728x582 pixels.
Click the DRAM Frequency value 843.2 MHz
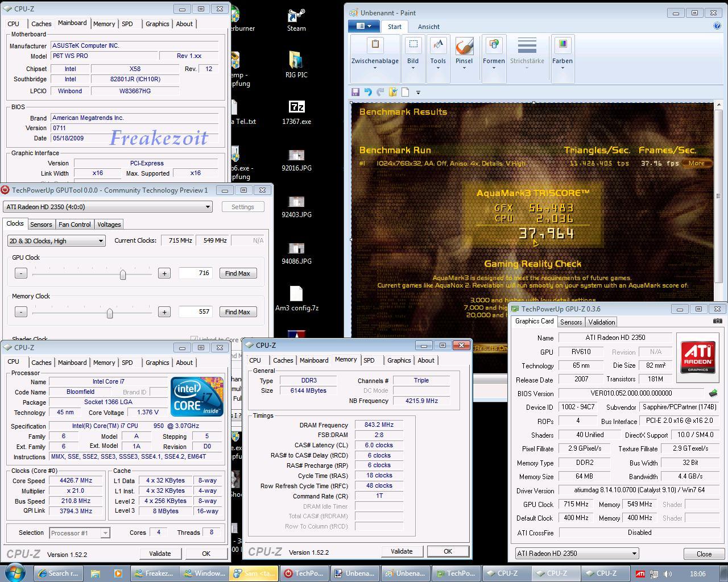[379, 425]
